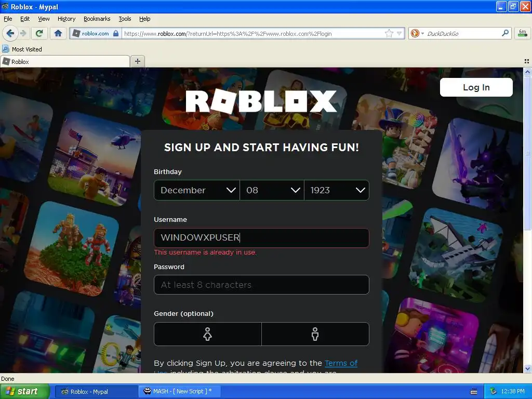Open the DuckDuckGo search engine selector icon
The height and width of the screenshot is (399, 532).
pos(417,33)
